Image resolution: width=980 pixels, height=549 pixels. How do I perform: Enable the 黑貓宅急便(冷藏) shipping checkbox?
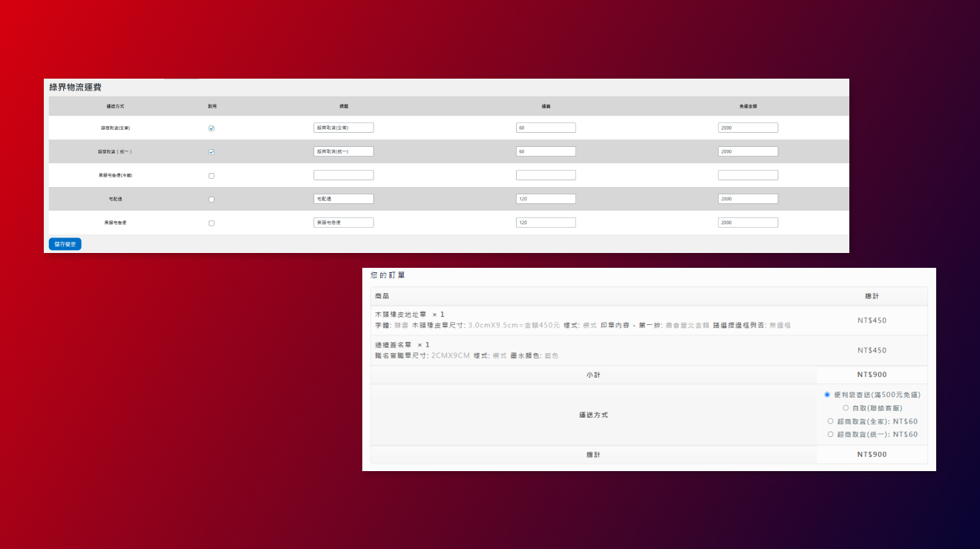click(x=212, y=176)
